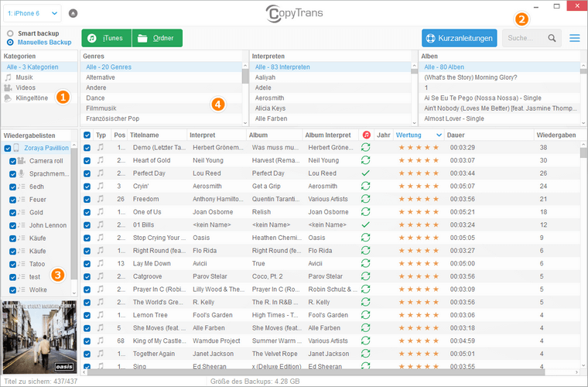588x387 pixels.
Task: Click playlist icon next to John Lennon
Action: (x=22, y=225)
